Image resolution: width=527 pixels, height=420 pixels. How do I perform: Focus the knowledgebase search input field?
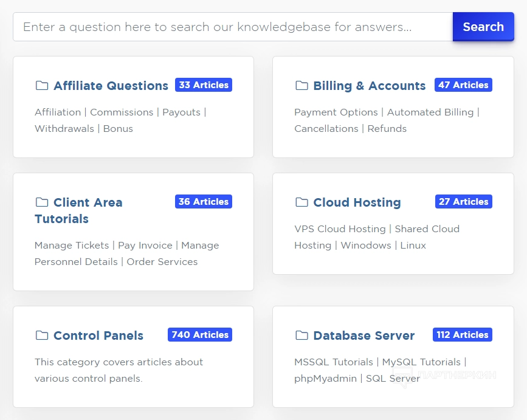point(232,27)
